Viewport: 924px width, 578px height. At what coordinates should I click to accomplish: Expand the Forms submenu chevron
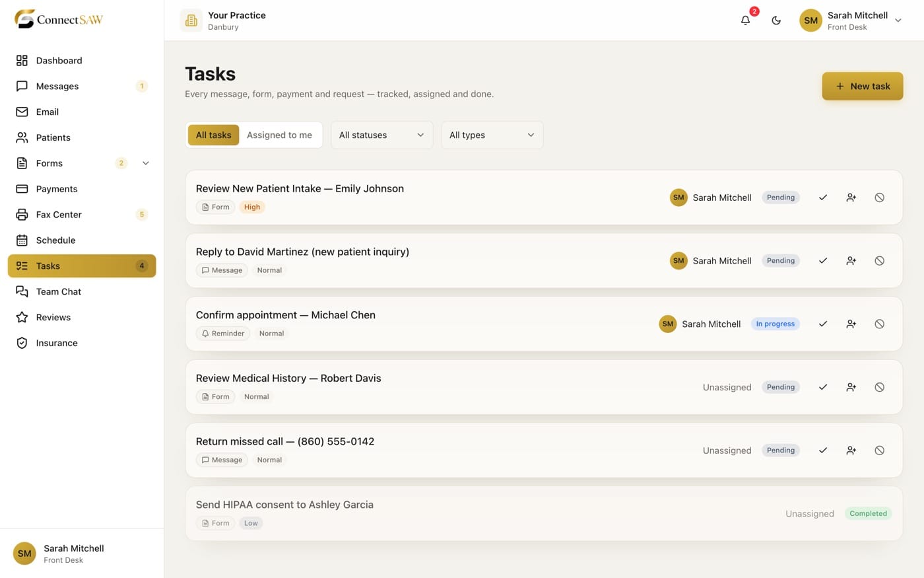[146, 163]
